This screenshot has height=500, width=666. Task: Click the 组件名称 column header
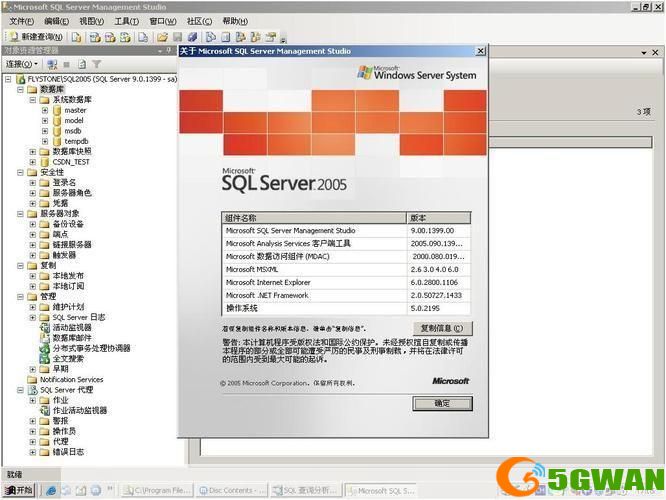(314, 218)
